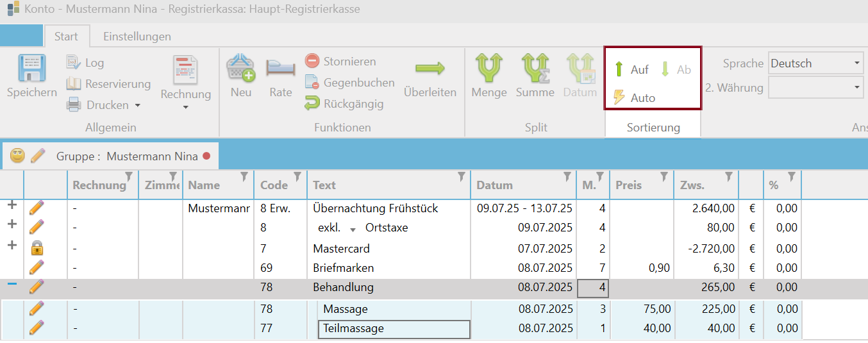The width and height of the screenshot is (868, 343).
Task: Click the Rate bed icon
Action: coord(281,68)
